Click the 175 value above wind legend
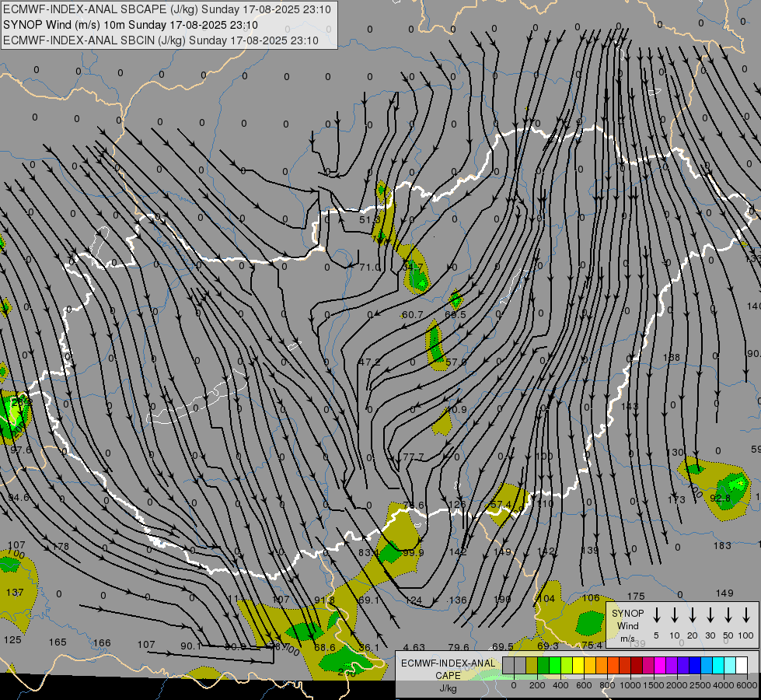 click(x=636, y=596)
